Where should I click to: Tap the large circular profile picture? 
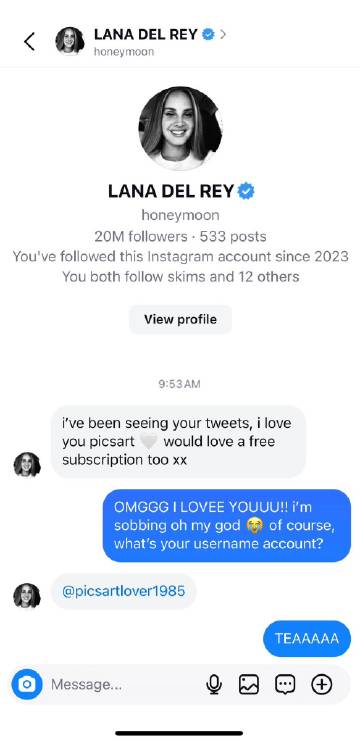coord(180,128)
